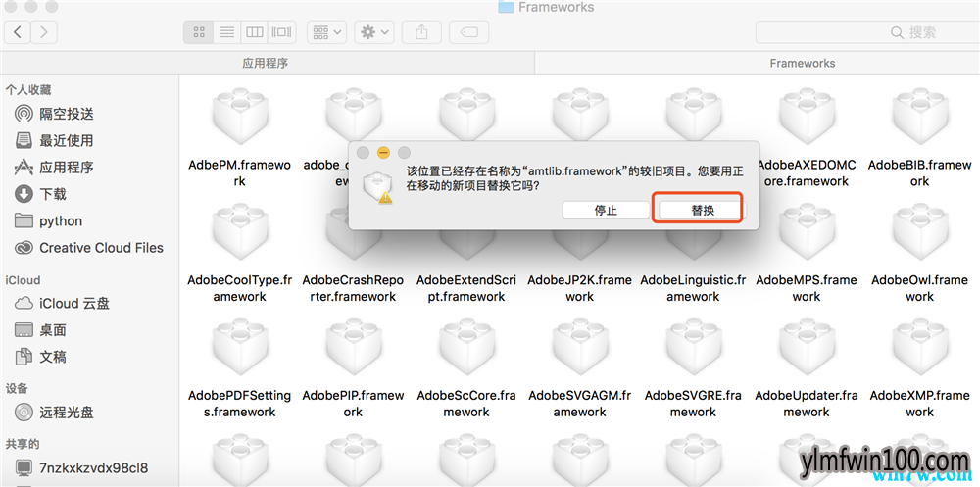
Task: Select the AdobeUpdater.framework icon
Action: tap(807, 348)
